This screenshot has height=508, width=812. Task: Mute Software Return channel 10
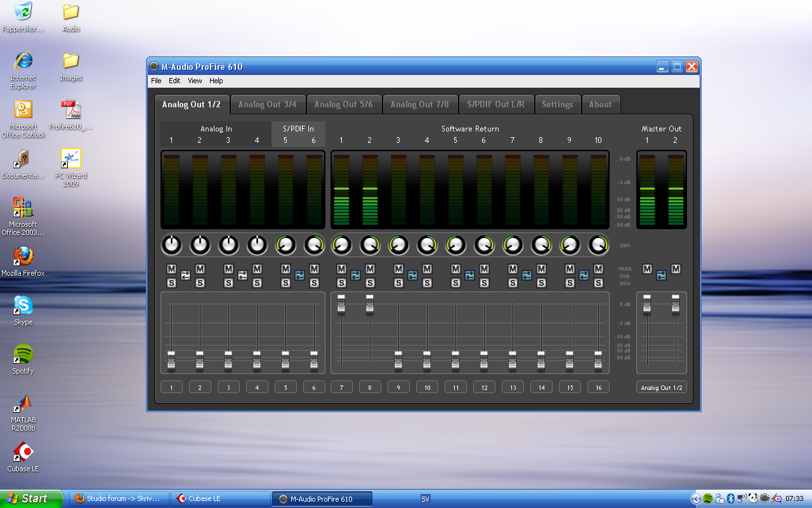click(598, 269)
